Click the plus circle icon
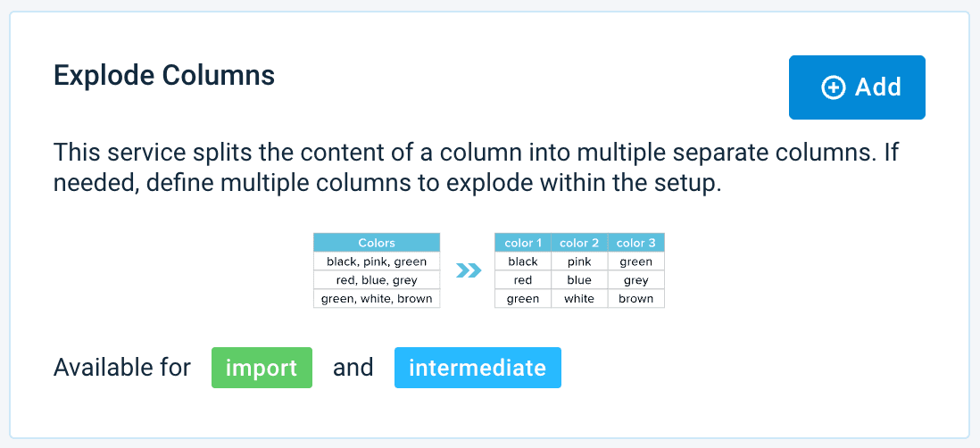 (833, 87)
